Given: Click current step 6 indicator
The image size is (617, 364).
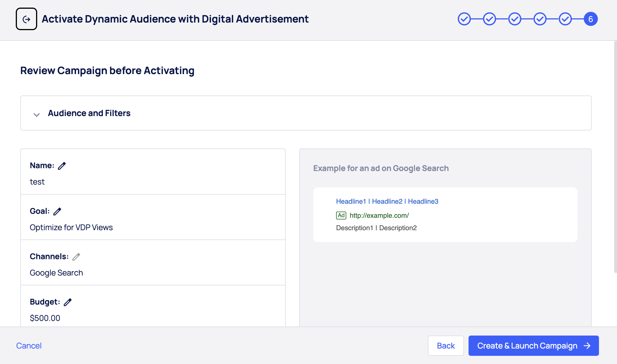Looking at the screenshot, I should coord(591,19).
